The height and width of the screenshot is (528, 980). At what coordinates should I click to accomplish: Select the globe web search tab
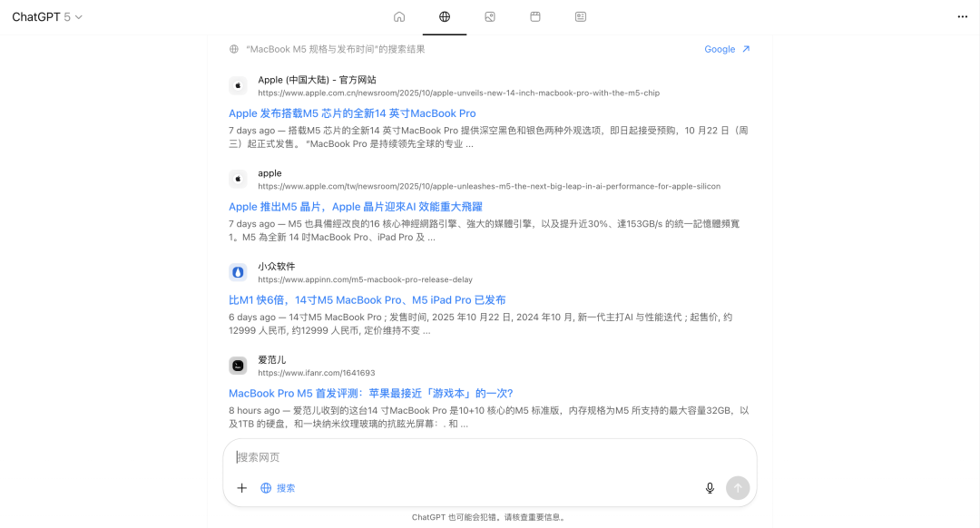(445, 16)
